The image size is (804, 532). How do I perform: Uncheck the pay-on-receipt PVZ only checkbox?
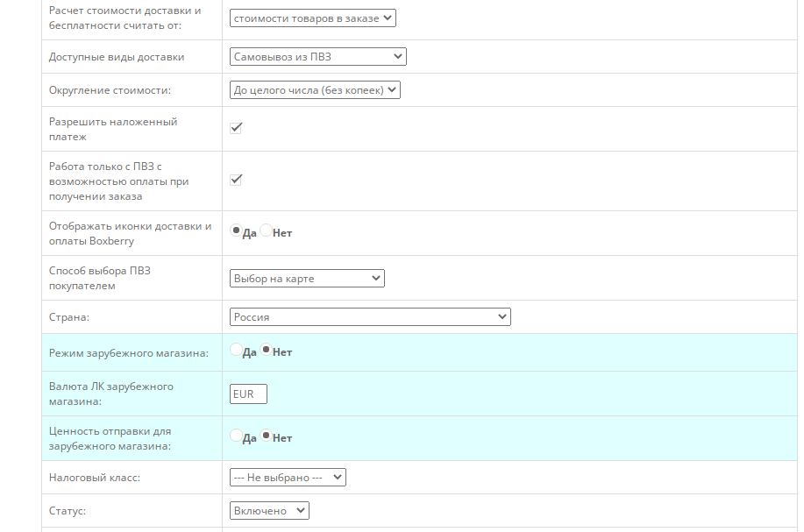pyautogui.click(x=236, y=180)
